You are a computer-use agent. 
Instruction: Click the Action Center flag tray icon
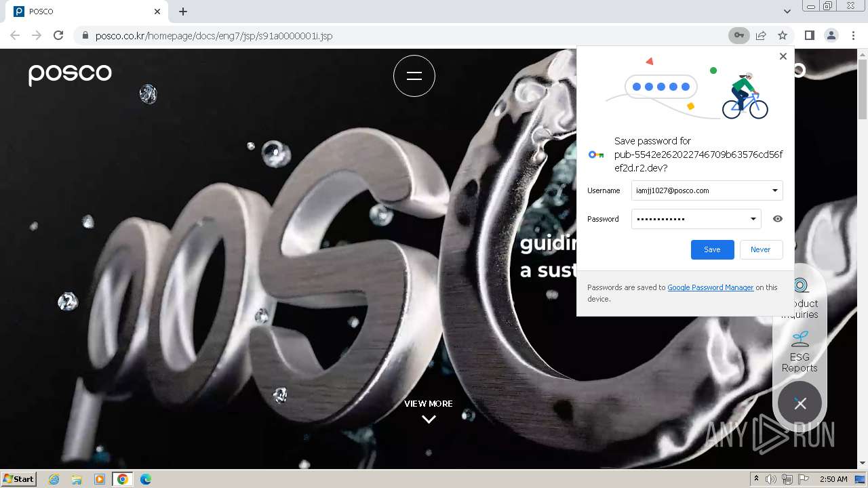(x=803, y=479)
